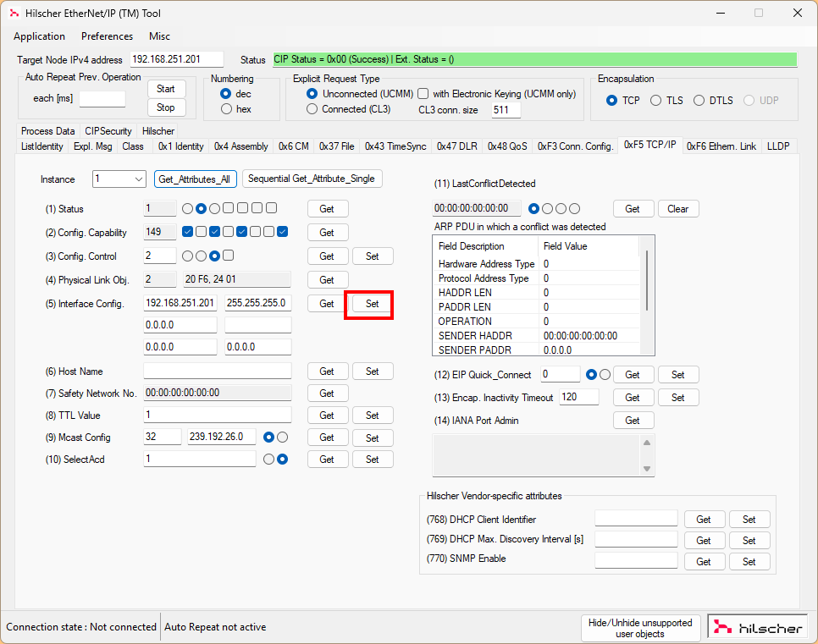Click Get for (1) Status
Screen dimensions: 818x644
pyautogui.click(x=327, y=208)
